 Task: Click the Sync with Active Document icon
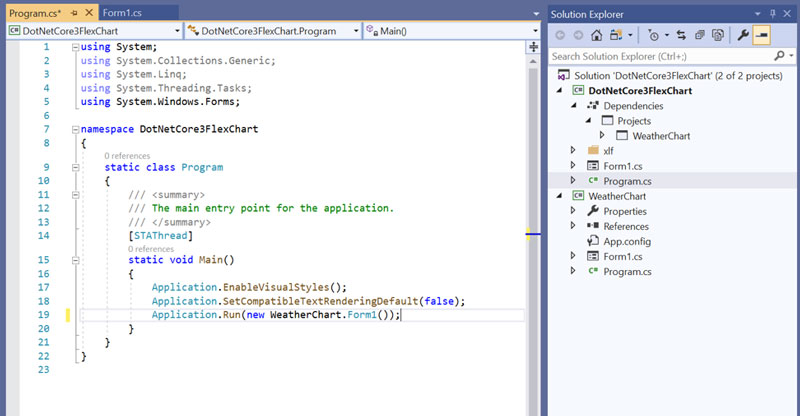pyautogui.click(x=681, y=35)
